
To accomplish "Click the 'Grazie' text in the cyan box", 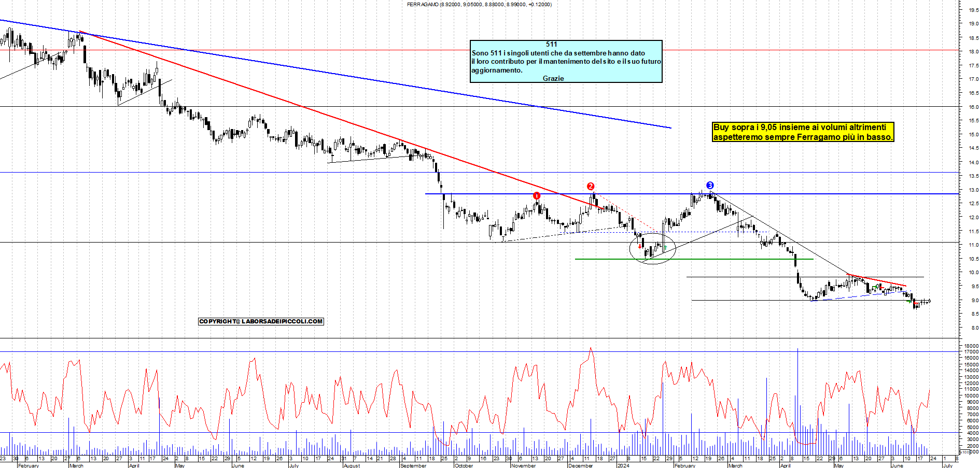I will point(553,78).
